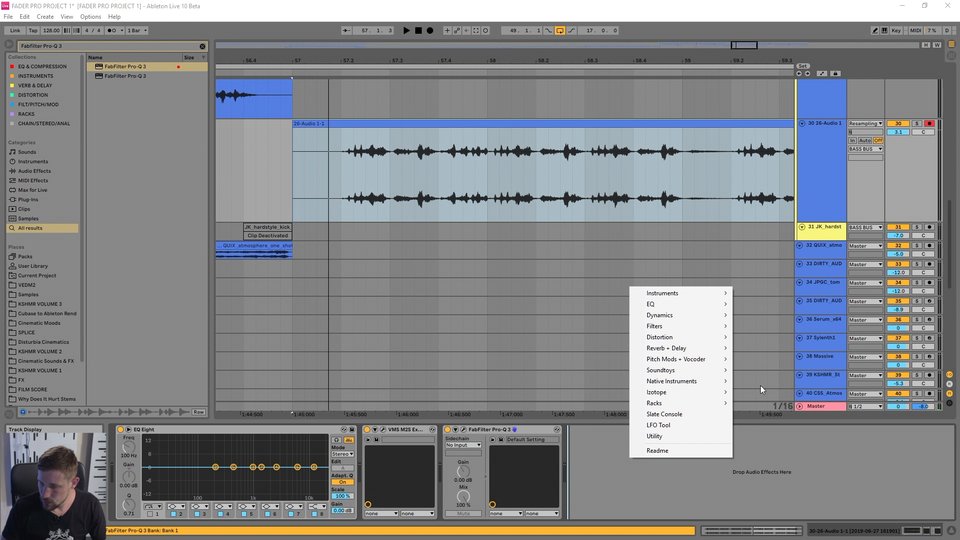Click the Tap tempo button
The width and height of the screenshot is (960, 540).
pyautogui.click(x=33, y=30)
